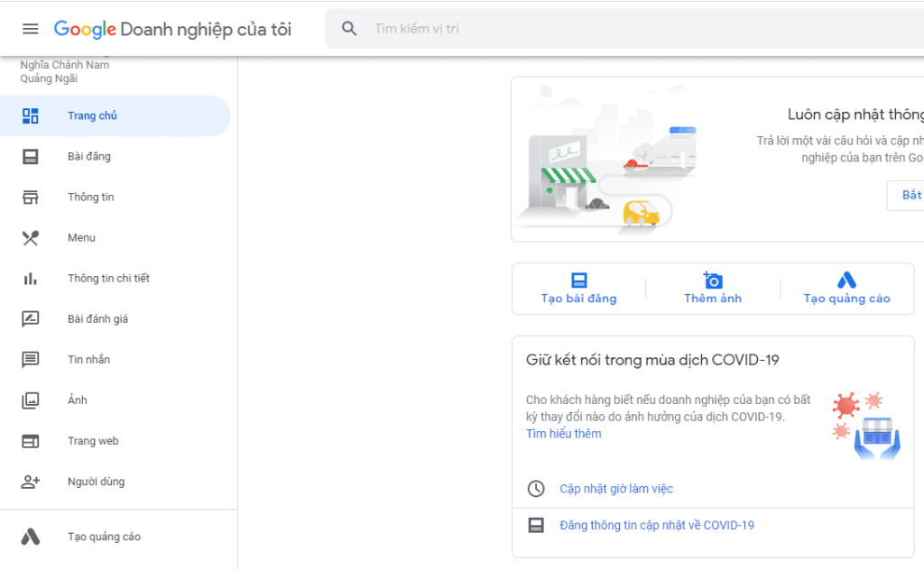
Task: Click the Google logo in header
Action: [85, 29]
